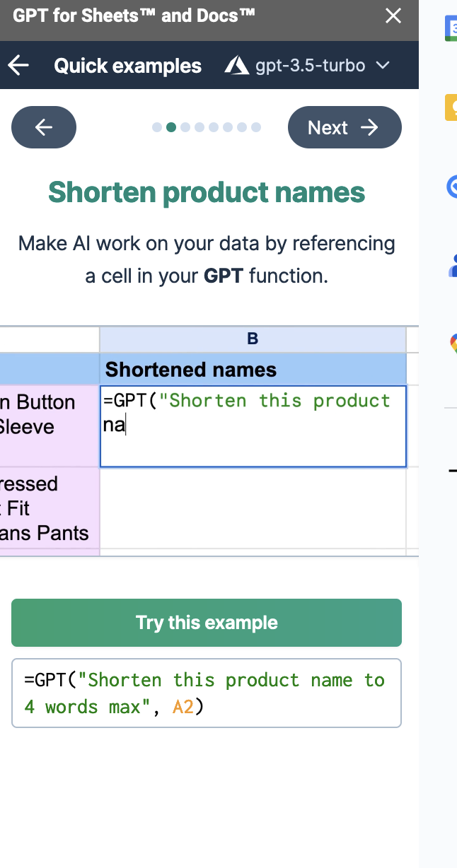Click the cell containing the GPT formula
The width and height of the screenshot is (457, 868).
pos(253,426)
